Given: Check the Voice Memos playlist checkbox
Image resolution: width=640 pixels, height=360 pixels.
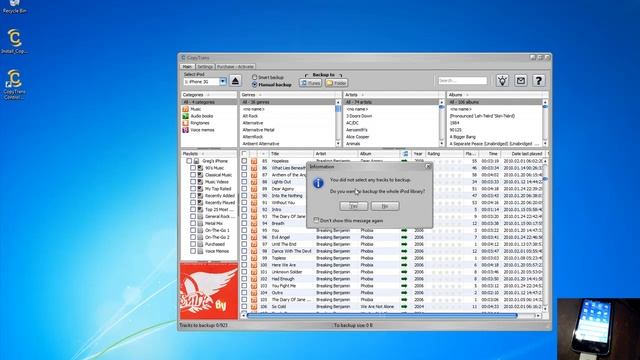Looking at the screenshot, I should pos(193,251).
